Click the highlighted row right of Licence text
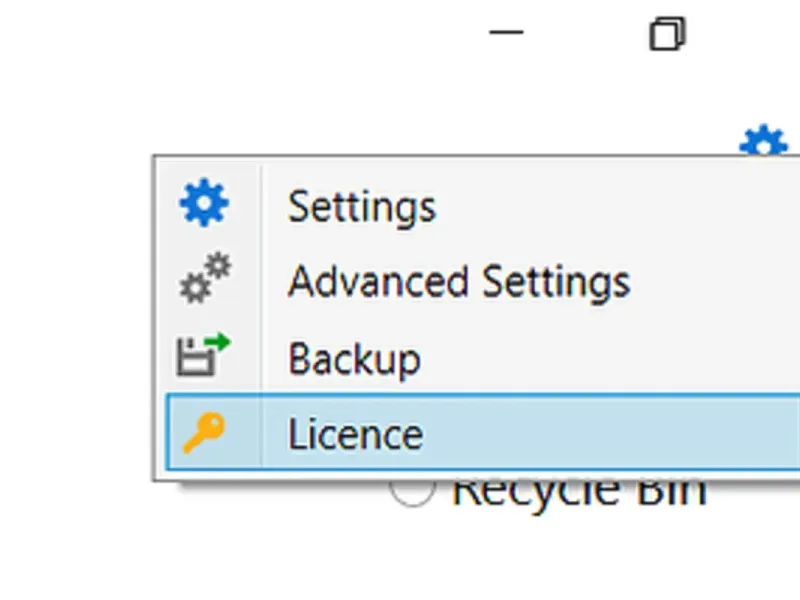Screen dimensions: 800x600 coord(620,434)
